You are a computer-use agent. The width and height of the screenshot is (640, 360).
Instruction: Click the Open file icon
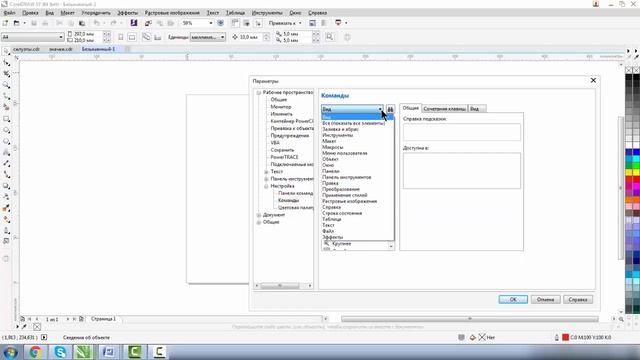[17, 23]
